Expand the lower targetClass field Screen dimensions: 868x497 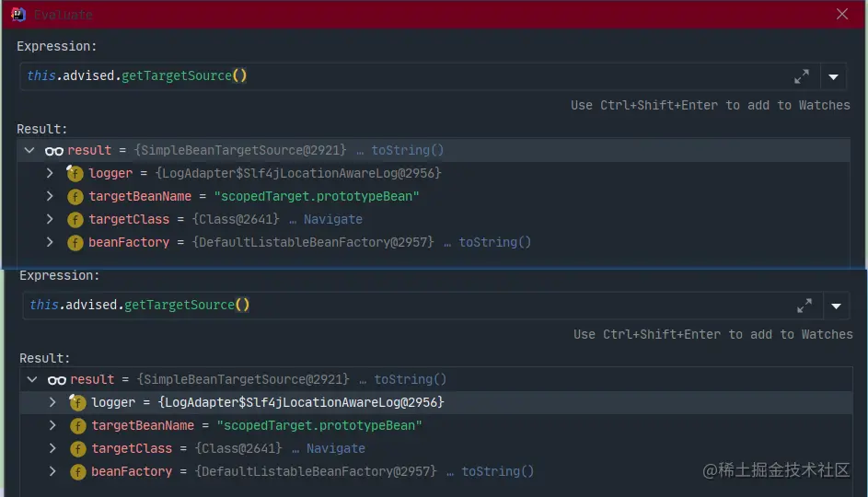point(52,447)
